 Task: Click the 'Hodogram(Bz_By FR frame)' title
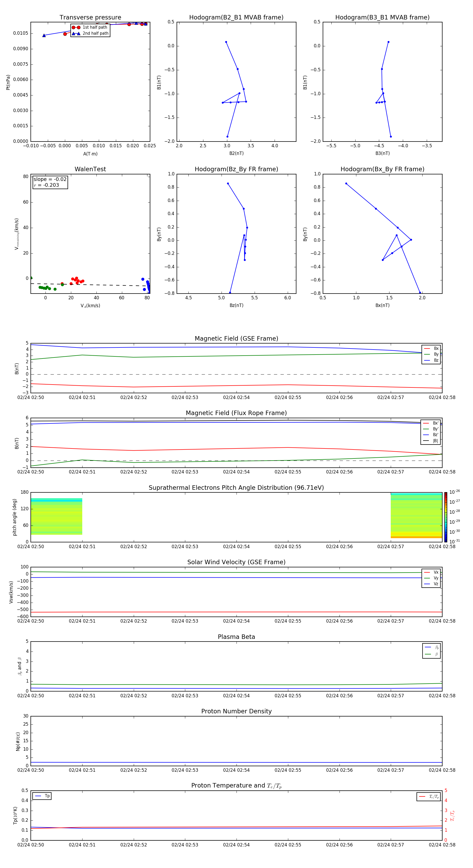[x=236, y=169]
